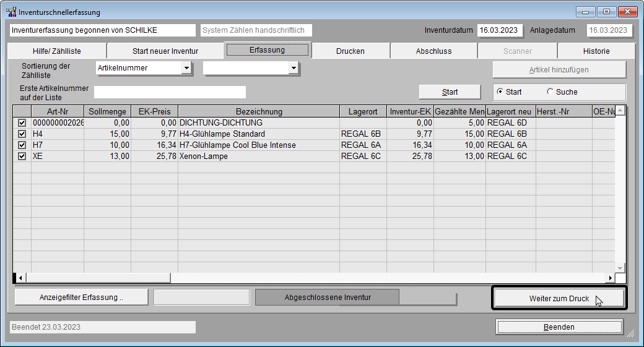644x347 pixels.
Task: Click the horizontal scrollbar thumb
Action: 98,278
